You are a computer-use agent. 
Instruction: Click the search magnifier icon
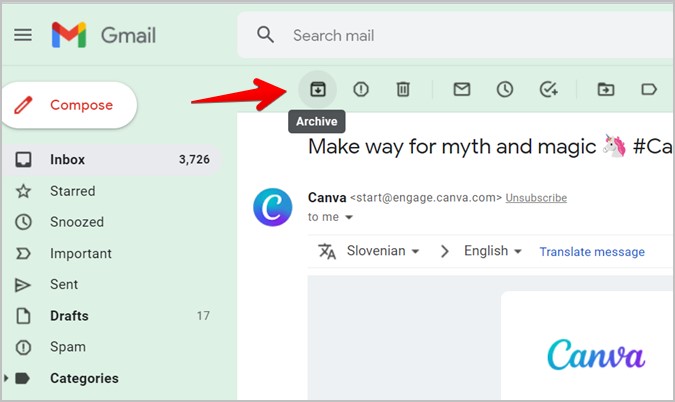(265, 34)
